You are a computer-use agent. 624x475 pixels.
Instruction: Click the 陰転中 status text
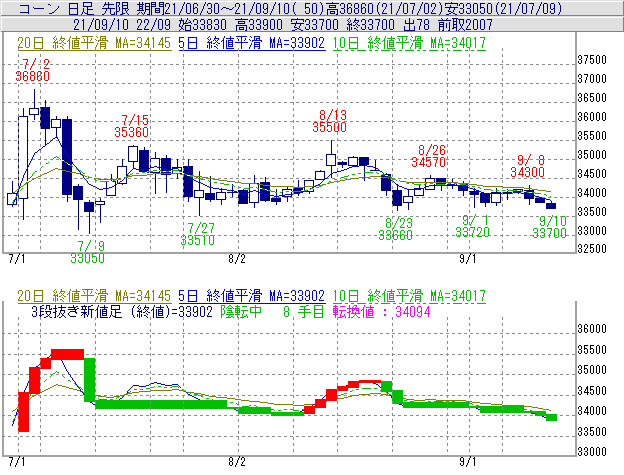[241, 311]
